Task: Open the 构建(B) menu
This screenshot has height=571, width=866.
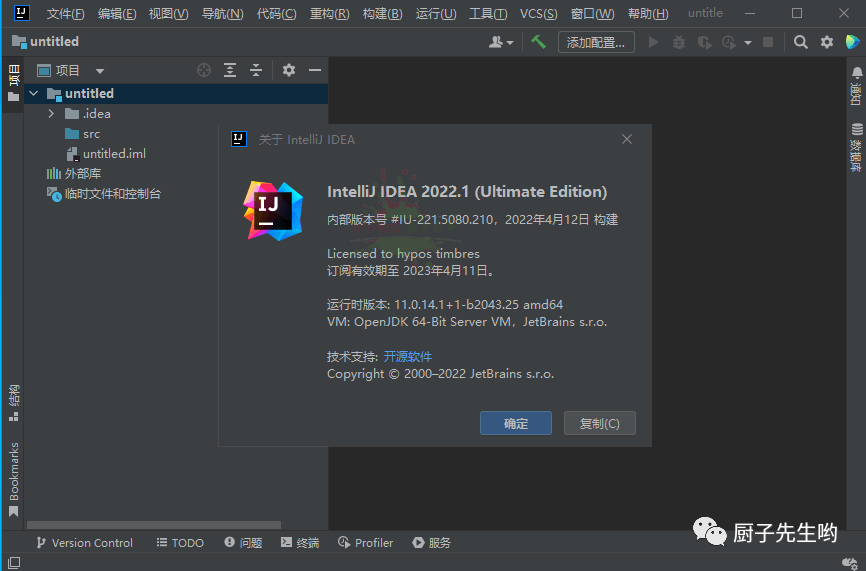Action: click(x=382, y=13)
